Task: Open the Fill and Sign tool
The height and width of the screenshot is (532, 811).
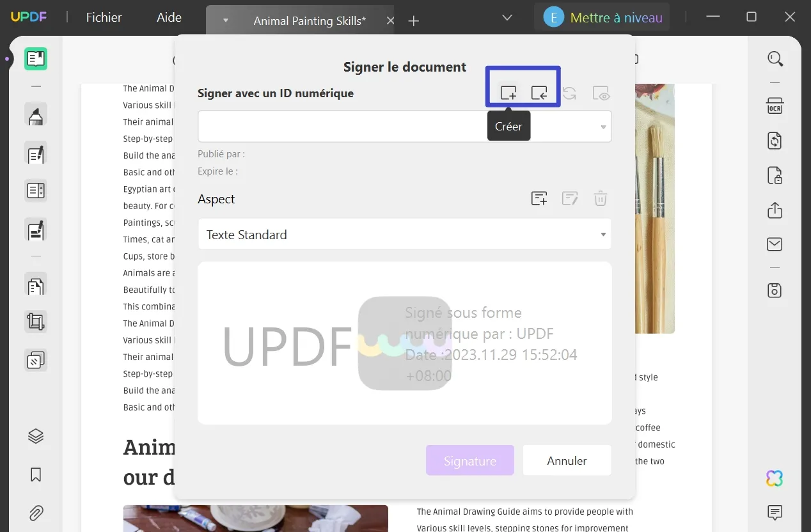Action: pyautogui.click(x=36, y=230)
